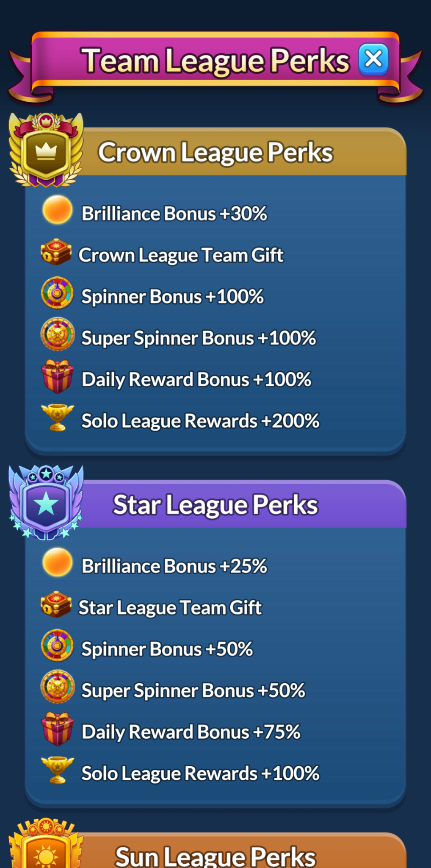The width and height of the screenshot is (431, 868).
Task: Click the spinner wheel icon for Spinner Bonus +100%
Action: (x=57, y=292)
